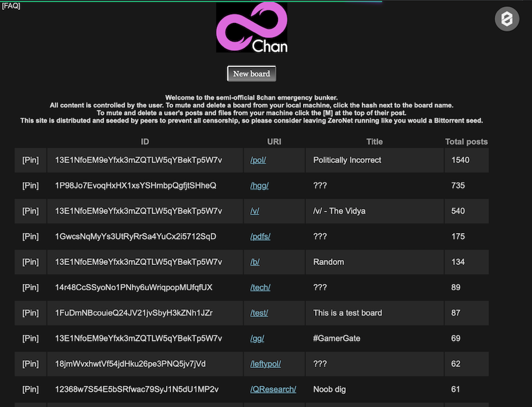
Task: Open the /leftypol/ board link
Action: coord(265,364)
